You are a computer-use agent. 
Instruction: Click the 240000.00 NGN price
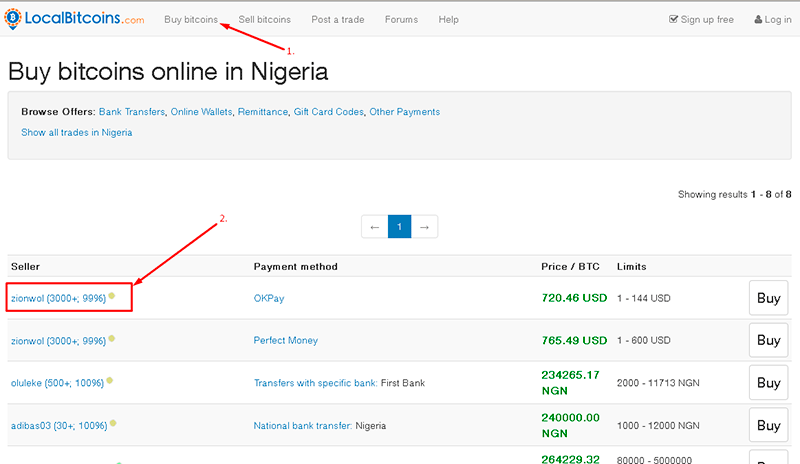570,425
